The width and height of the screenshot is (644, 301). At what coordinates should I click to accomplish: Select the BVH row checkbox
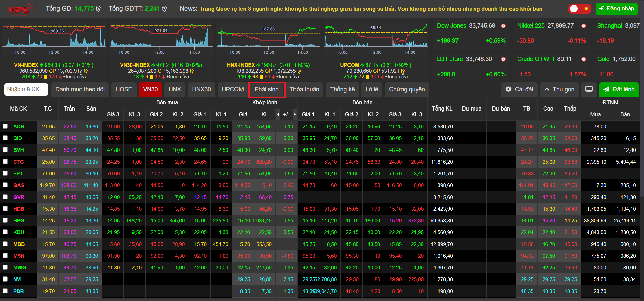(x=5, y=150)
